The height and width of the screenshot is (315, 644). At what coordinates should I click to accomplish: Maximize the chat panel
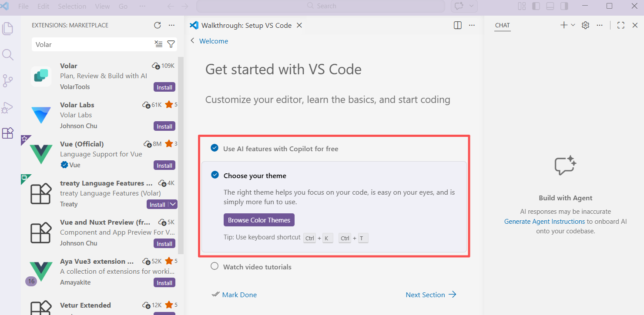621,25
